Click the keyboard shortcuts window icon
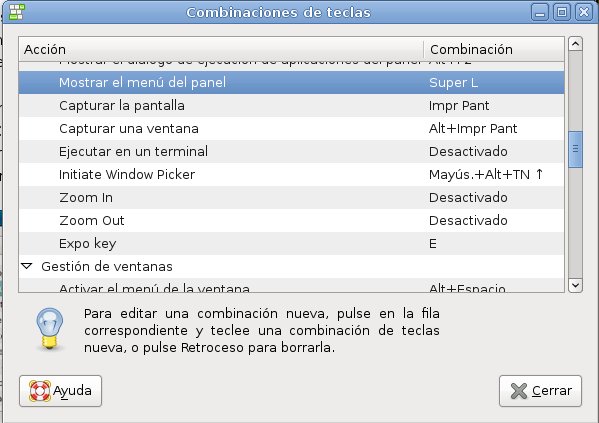The image size is (599, 423). pos(16,12)
